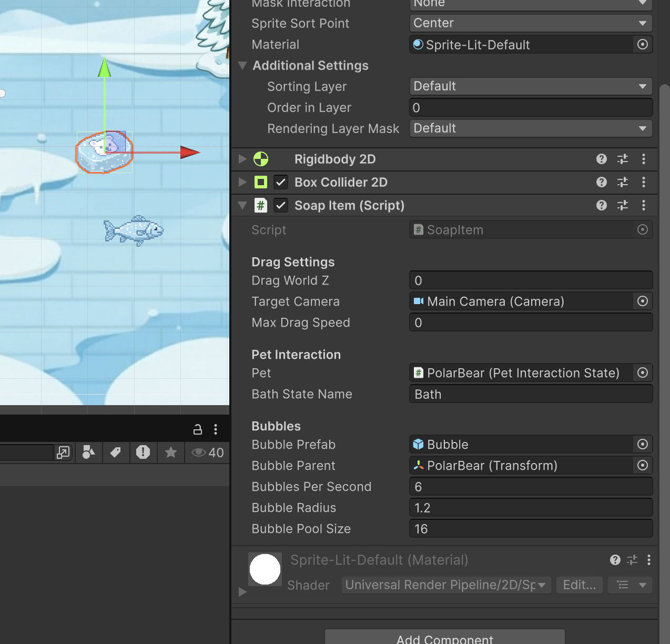Open search in new window icon
This screenshot has width=670, height=644.
[x=63, y=452]
